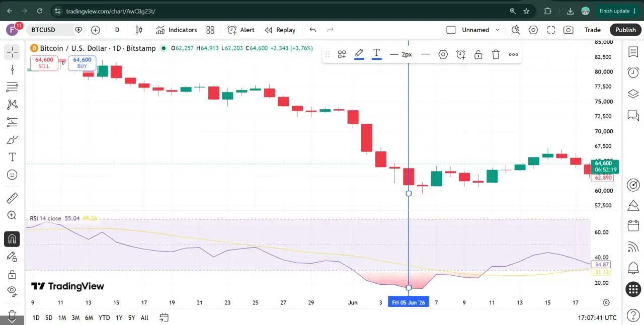Viewport: 644px width, 325px height.
Task: Open the economic calendar panel
Action: [633, 225]
